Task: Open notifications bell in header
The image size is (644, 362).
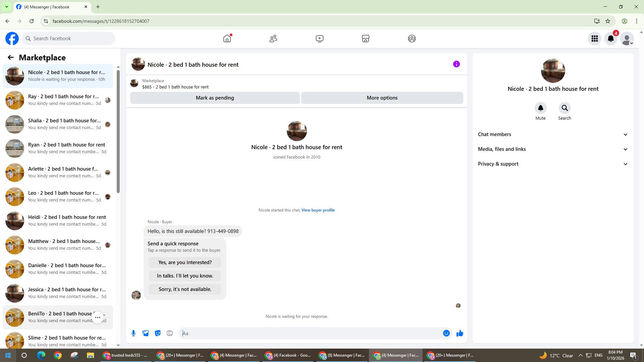Action: click(610, 39)
